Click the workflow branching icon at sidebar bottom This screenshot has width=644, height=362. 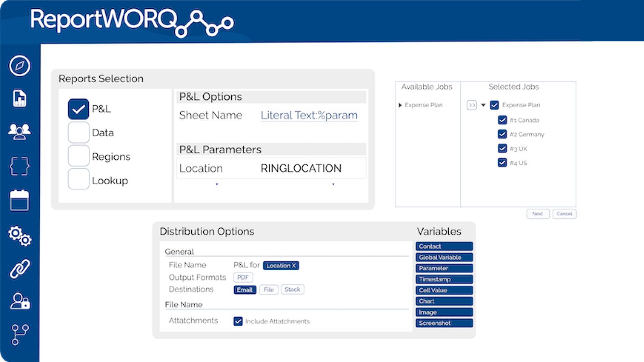tap(19, 334)
